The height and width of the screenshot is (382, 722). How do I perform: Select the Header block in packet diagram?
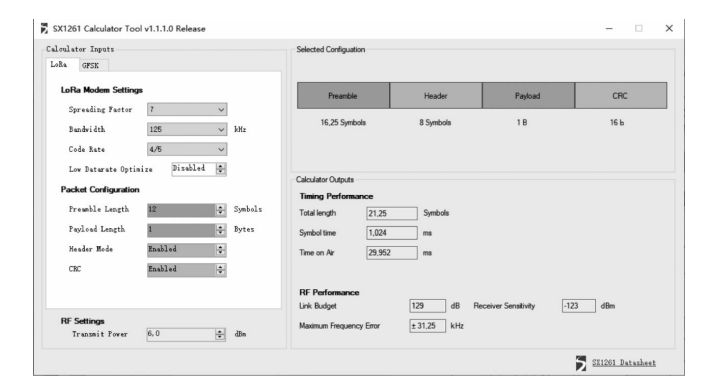click(436, 96)
